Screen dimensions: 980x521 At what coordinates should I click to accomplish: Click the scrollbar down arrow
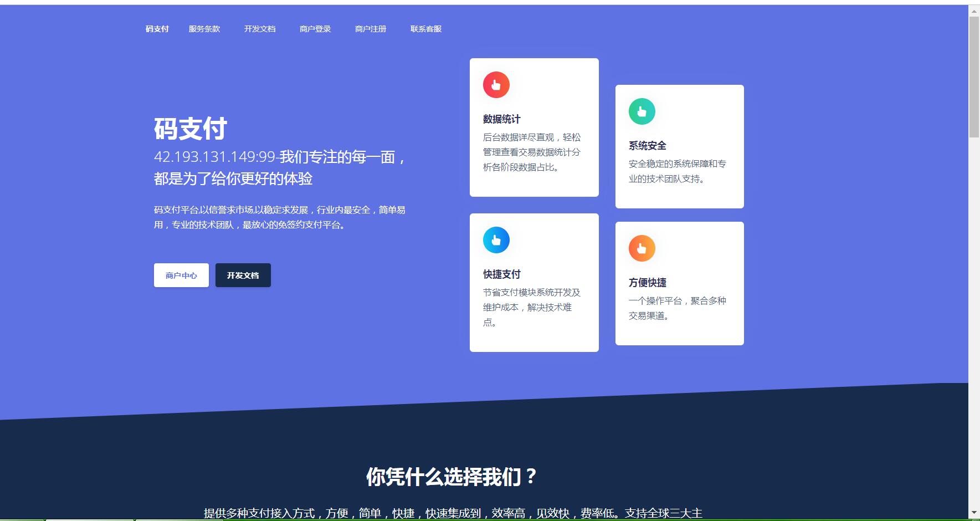(x=974, y=513)
